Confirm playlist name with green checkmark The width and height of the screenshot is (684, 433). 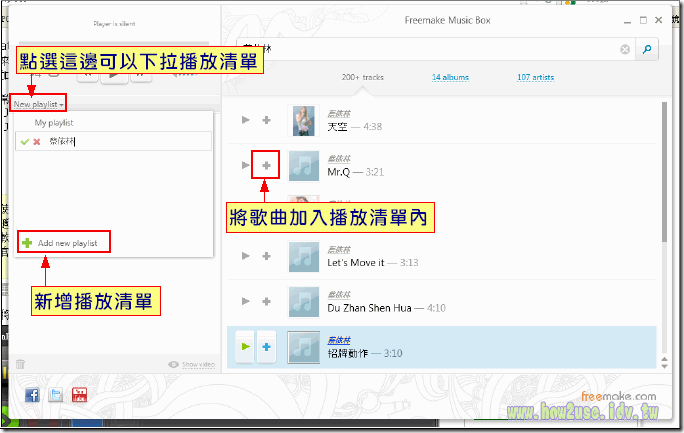[24, 142]
